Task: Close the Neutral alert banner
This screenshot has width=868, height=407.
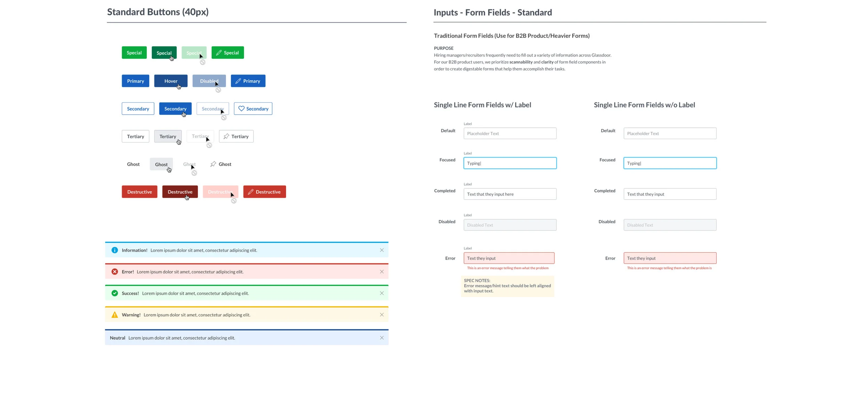Action: (382, 338)
